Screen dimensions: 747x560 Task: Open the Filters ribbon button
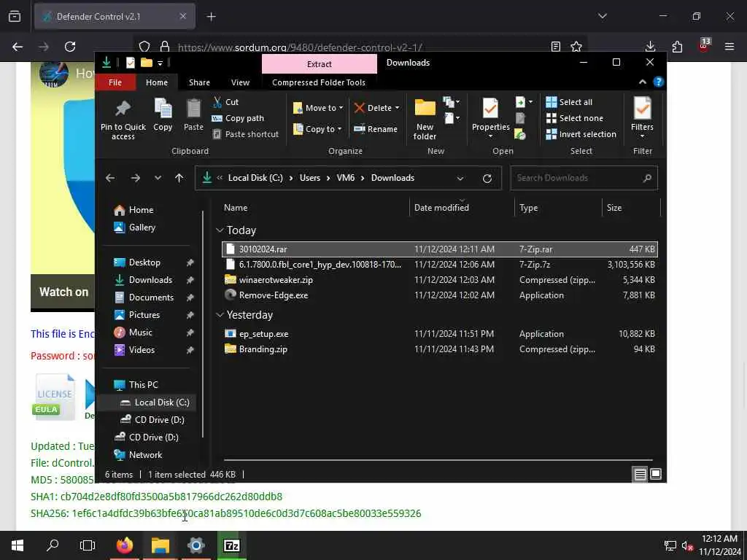point(642,118)
